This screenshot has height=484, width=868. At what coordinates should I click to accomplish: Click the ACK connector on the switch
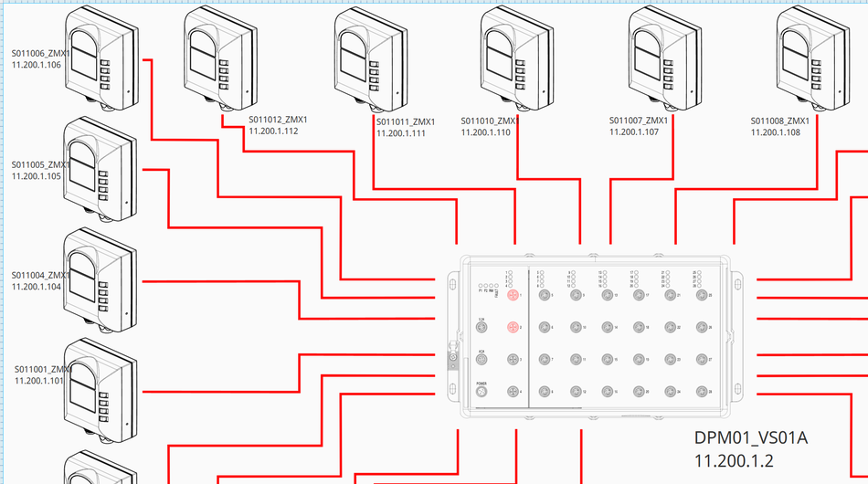(482, 360)
